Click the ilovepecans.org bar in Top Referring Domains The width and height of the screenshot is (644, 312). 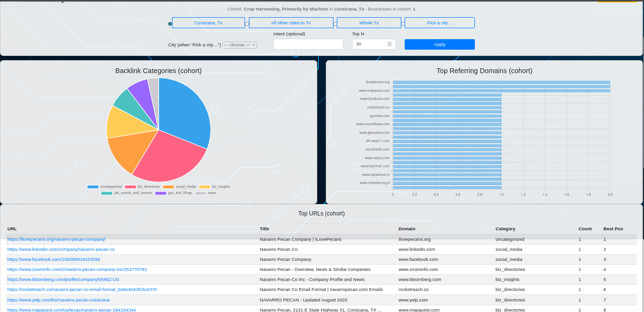[501, 82]
